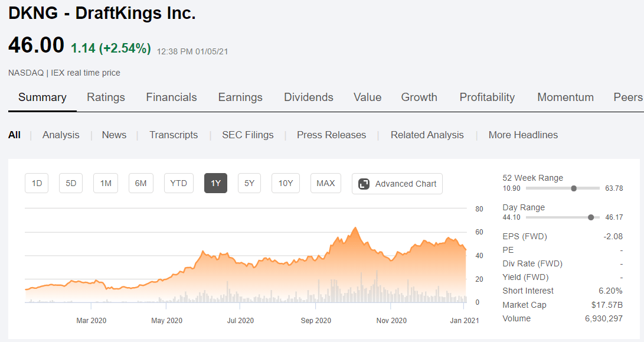Image resolution: width=644 pixels, height=342 pixels.
Task: Open More Headlines
Action: click(523, 135)
